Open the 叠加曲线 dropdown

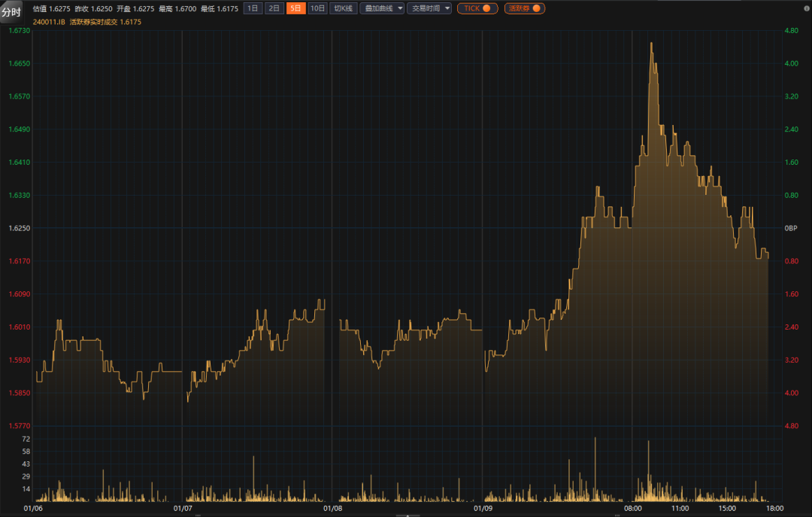coord(382,8)
